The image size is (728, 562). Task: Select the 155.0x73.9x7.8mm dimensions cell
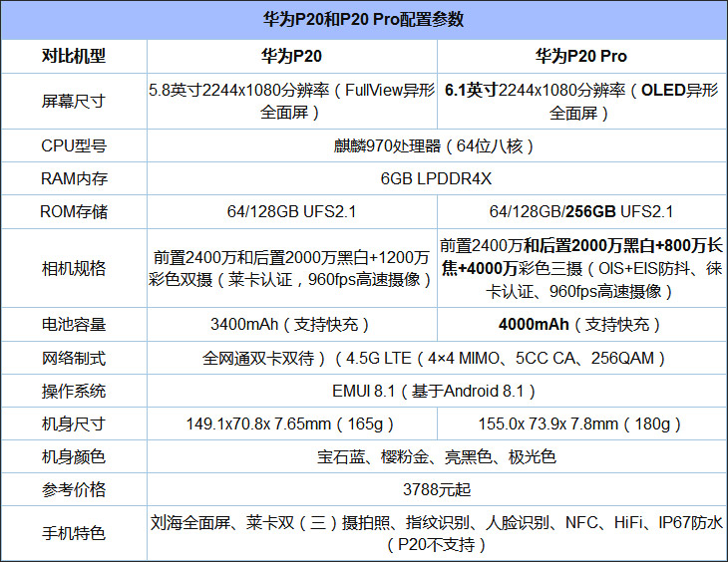pos(581,423)
